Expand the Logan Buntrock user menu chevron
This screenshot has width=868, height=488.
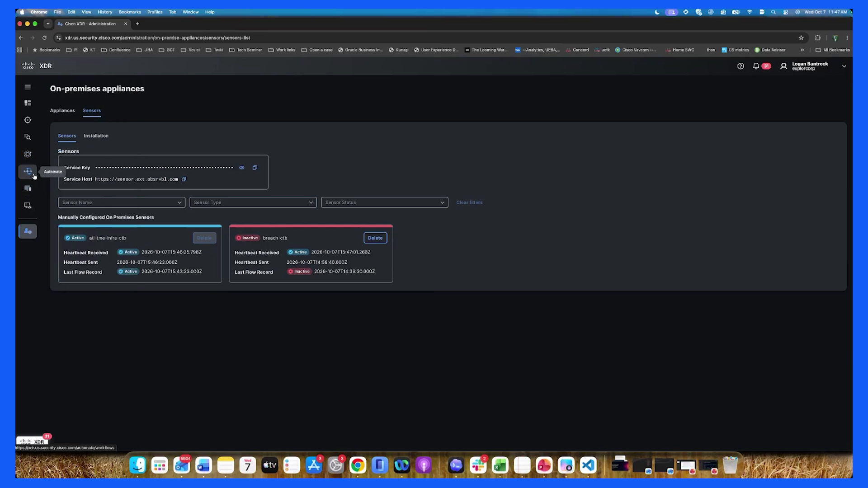844,66
